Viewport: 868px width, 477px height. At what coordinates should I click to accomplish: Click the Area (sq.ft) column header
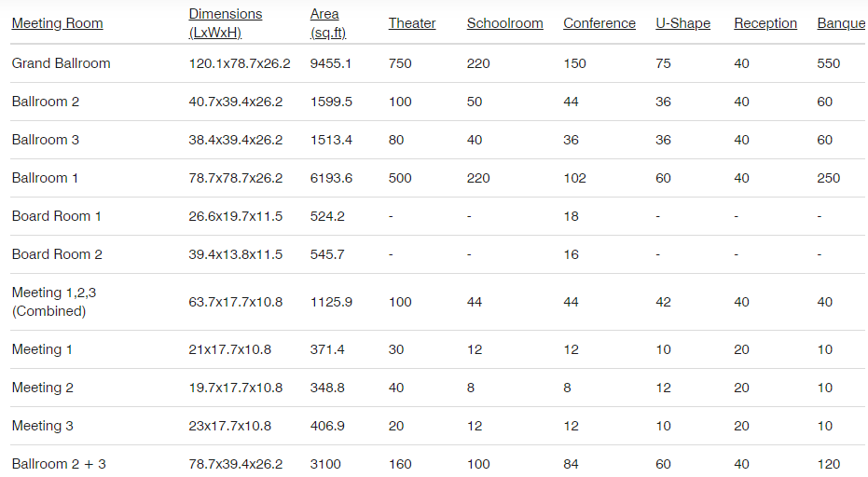click(328, 23)
